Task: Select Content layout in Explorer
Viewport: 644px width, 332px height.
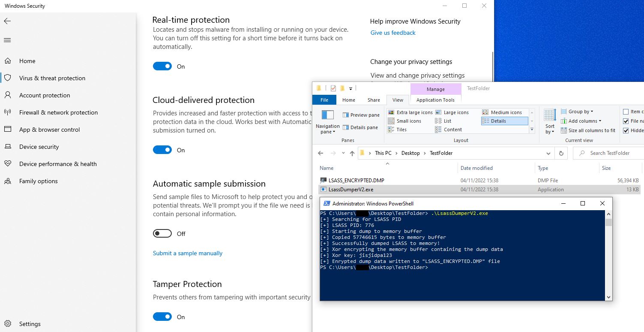Action: click(448, 130)
